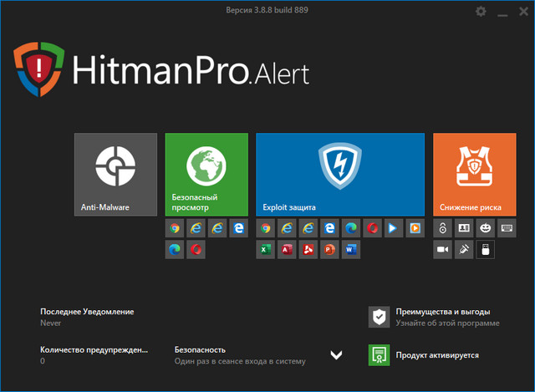Click the Excel icon under Exploit защита
The width and height of the screenshot is (535, 392).
pos(266,249)
